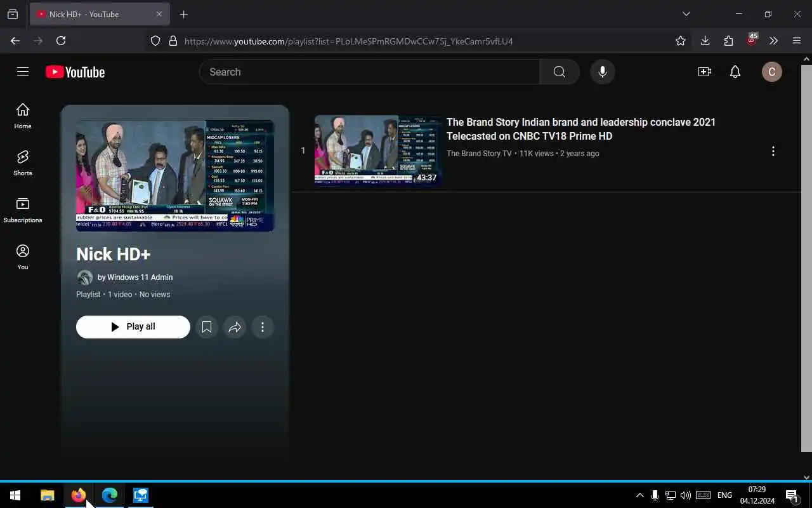Share the Nick HD+ playlist

(x=235, y=327)
